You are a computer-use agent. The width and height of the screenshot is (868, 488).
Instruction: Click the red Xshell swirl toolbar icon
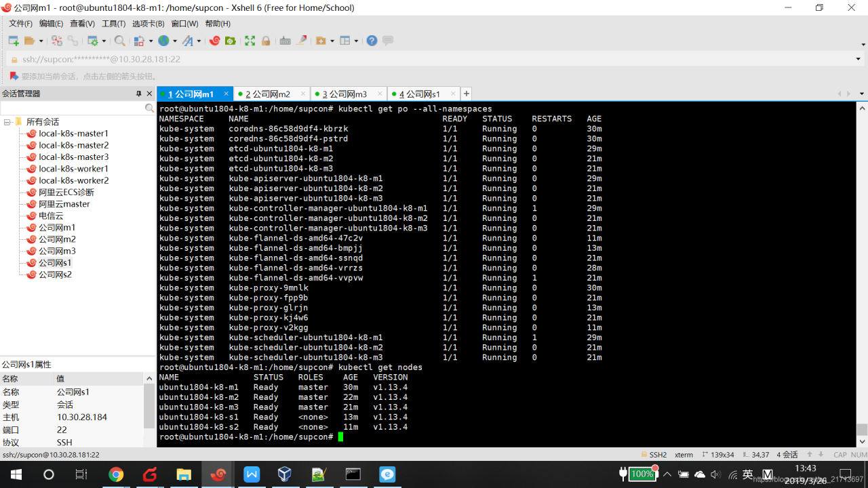(x=215, y=41)
